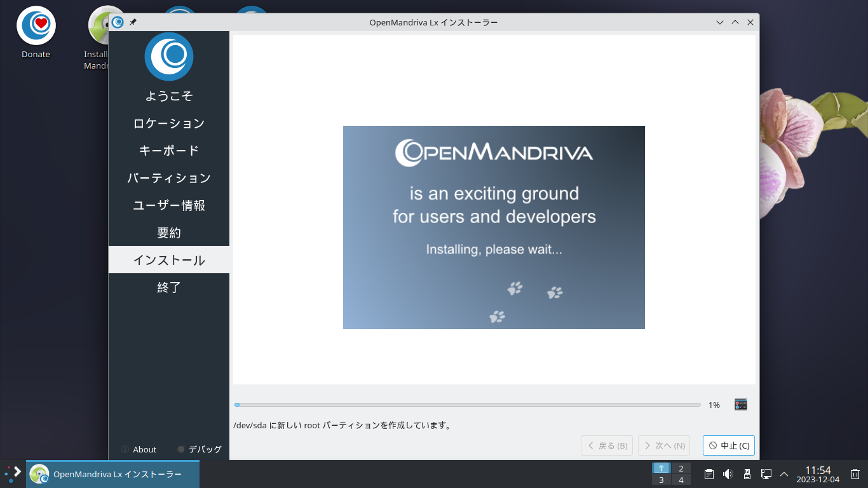
Task: Open the application launcher menu
Action: click(x=13, y=474)
